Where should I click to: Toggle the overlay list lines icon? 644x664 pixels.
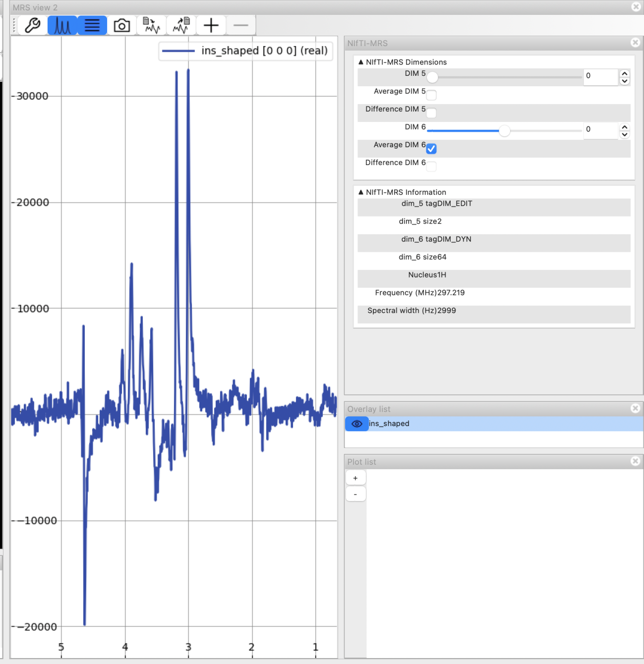tap(92, 25)
